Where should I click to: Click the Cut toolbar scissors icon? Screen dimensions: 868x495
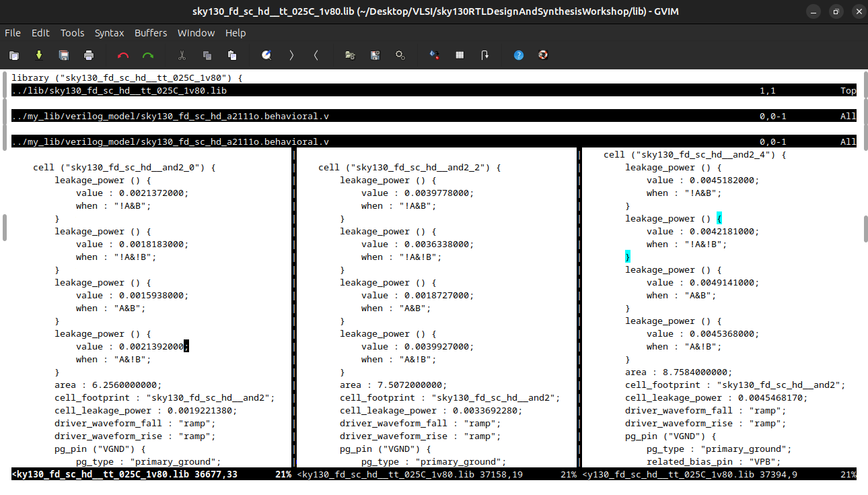(182, 55)
